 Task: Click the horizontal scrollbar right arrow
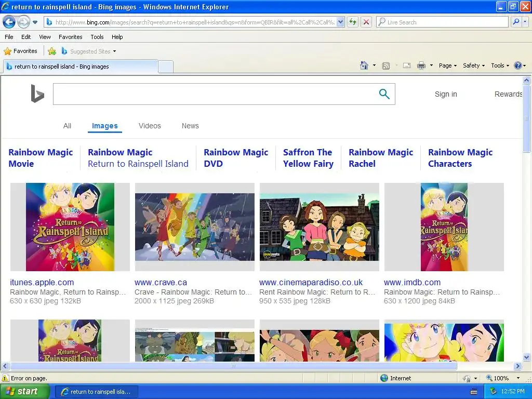(x=518, y=366)
